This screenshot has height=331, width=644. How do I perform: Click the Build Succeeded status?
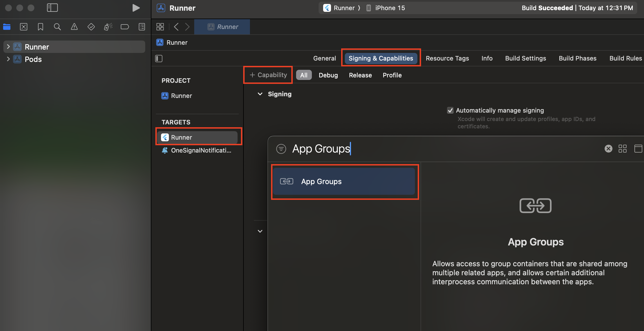(x=577, y=8)
